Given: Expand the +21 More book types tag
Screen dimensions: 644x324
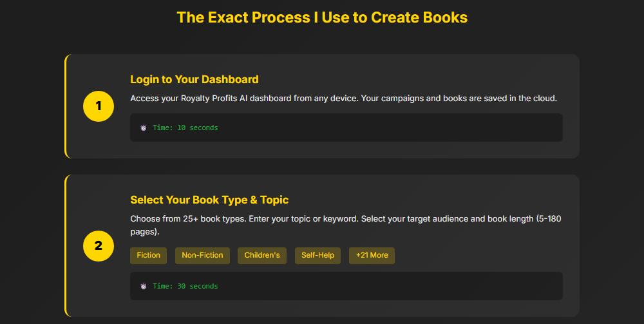Looking at the screenshot, I should click(372, 255).
